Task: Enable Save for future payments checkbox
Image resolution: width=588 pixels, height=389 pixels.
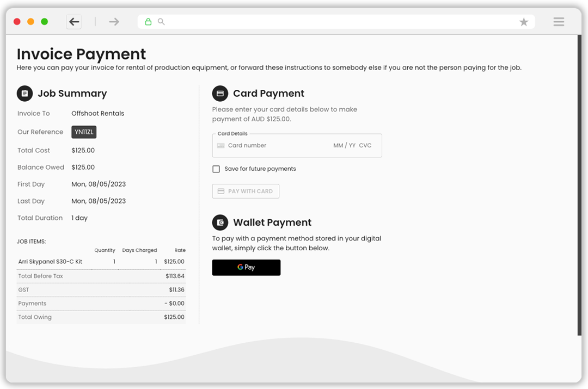Action: (x=216, y=169)
